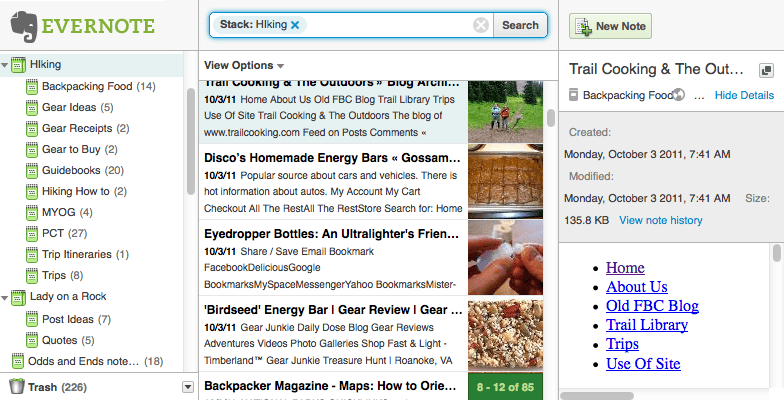Click the energy bars note thumbnail

[506, 182]
